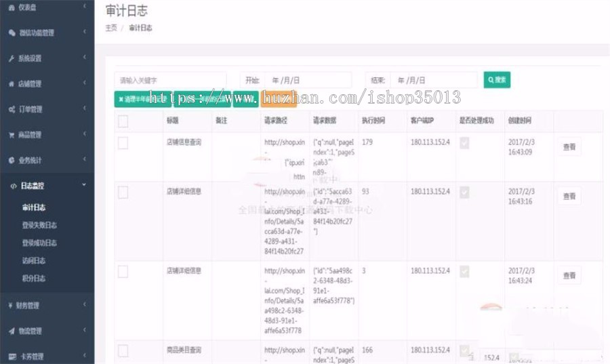This screenshot has height=364, width=610.
Task: Click the 仪表盘 dashboard icon in sidebar
Action: [12, 7]
